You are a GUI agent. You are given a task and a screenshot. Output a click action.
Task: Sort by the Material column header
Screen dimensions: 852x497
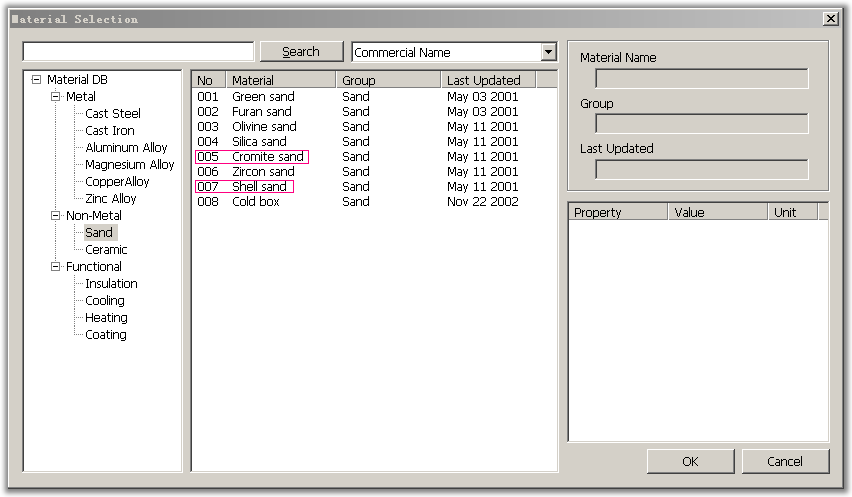coord(281,80)
